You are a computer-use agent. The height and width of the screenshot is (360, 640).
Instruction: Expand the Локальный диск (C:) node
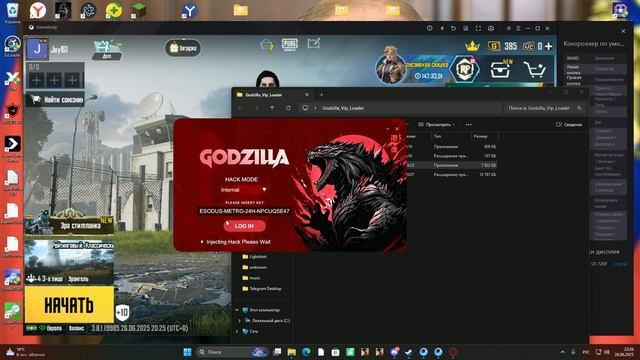point(240,321)
